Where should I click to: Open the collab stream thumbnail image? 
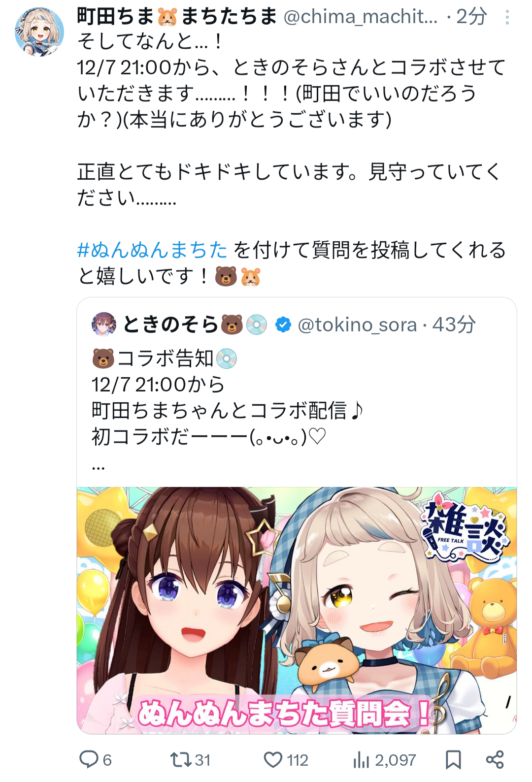pyautogui.click(x=297, y=611)
